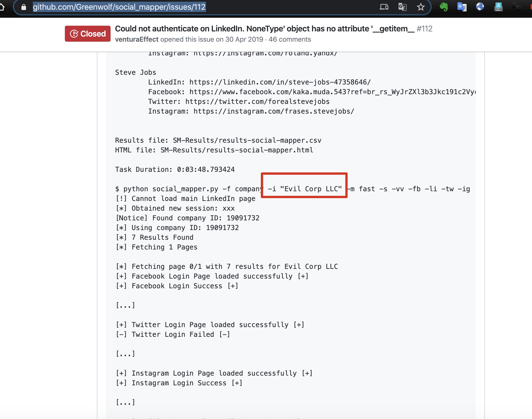Click the lock site-info icon
The height and width of the screenshot is (419, 532).
click(x=24, y=7)
